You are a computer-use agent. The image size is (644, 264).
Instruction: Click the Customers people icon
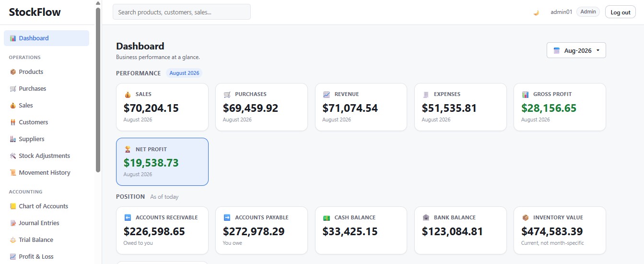click(x=13, y=122)
